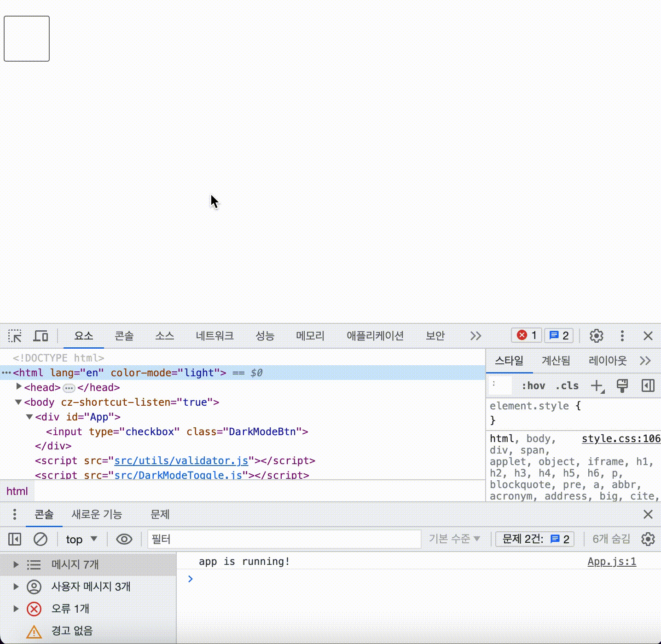The image size is (661, 644).
Task: Close the DevTools panel
Action: [648, 336]
